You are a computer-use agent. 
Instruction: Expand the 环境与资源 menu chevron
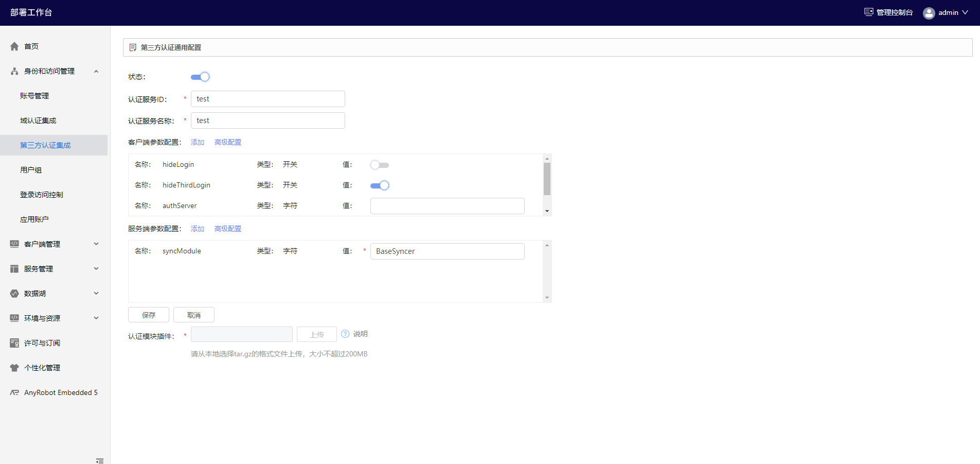coord(96,318)
